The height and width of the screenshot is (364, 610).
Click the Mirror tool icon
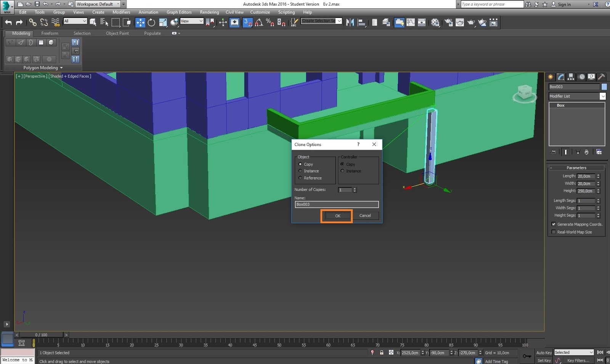click(350, 22)
